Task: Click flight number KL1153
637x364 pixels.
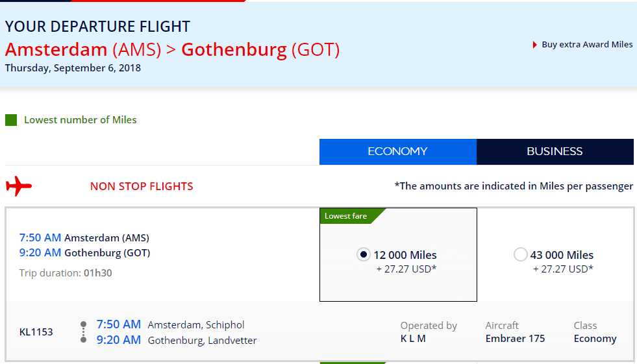Action: pyautogui.click(x=36, y=332)
